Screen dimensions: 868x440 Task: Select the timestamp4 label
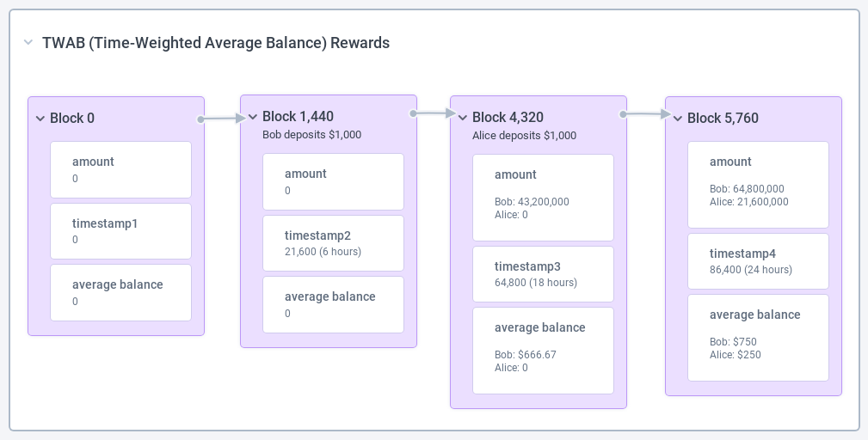tap(743, 254)
